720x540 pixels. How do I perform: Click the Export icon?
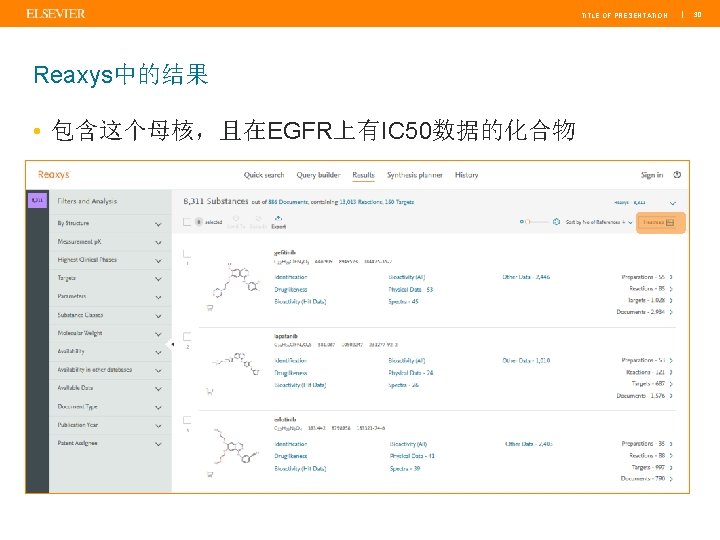coord(278,222)
